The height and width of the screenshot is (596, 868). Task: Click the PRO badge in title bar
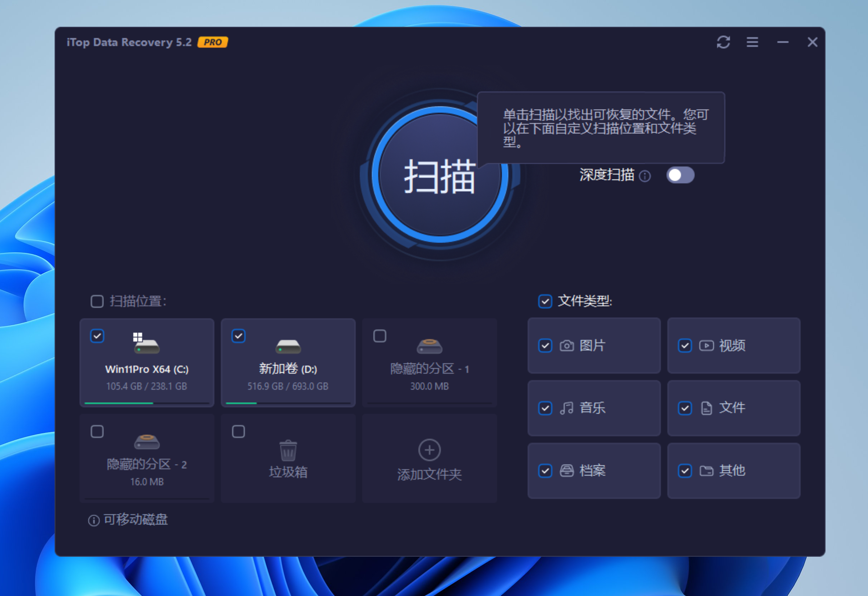coord(212,42)
